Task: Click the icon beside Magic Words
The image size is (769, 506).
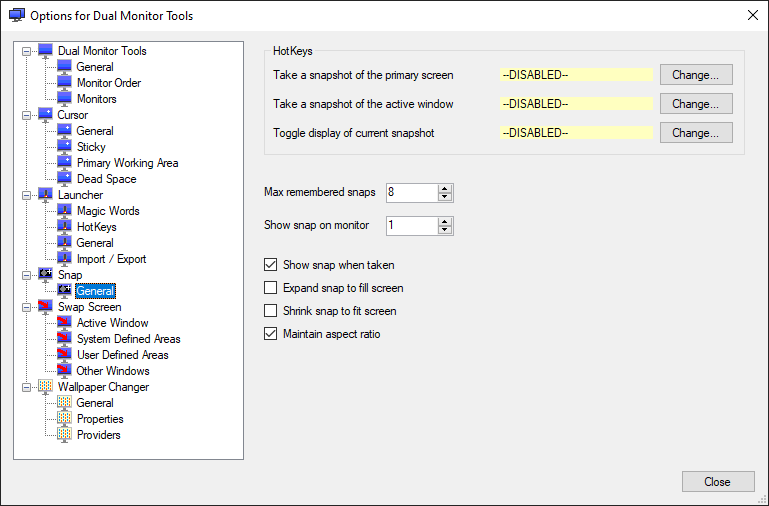Action: point(64,211)
